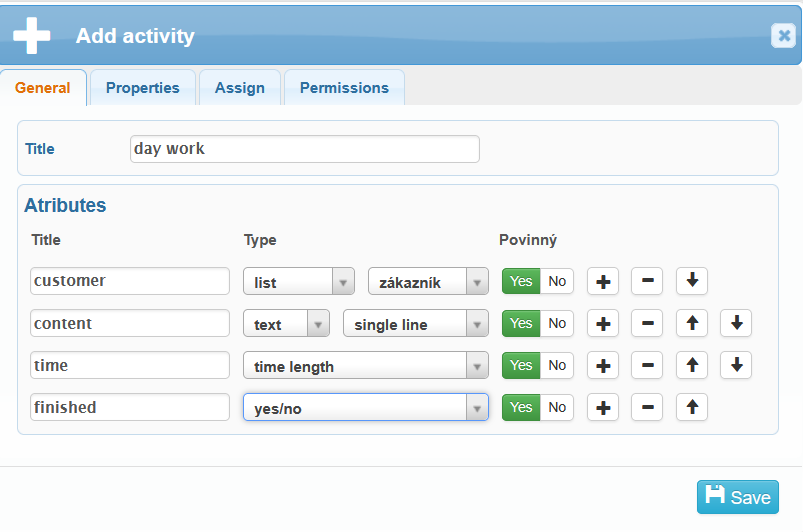
Task: Add attribute row after time row
Action: pos(602,366)
